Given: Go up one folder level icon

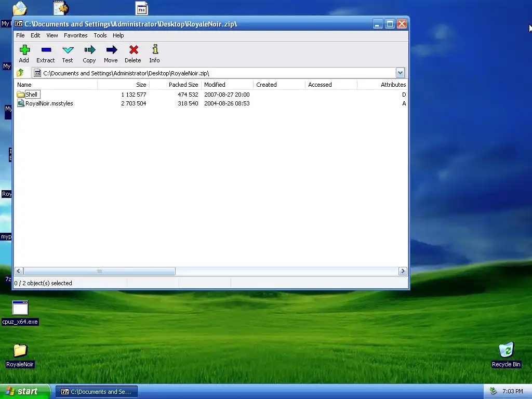Looking at the screenshot, I should tap(20, 73).
